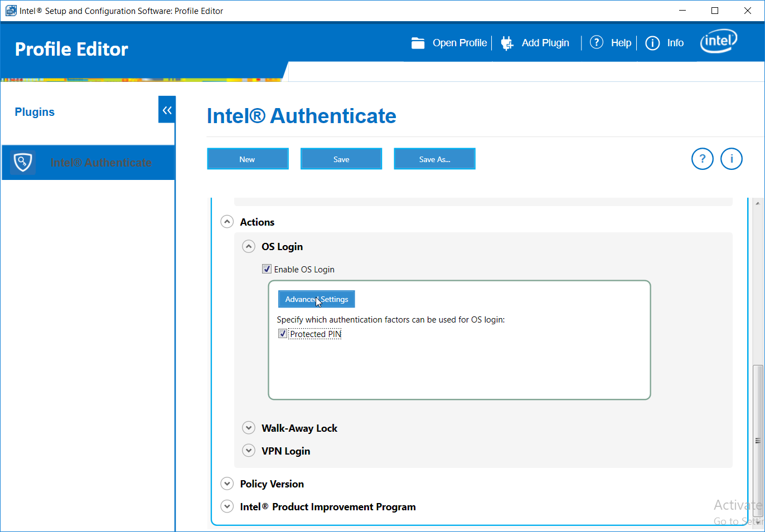
Task: Open the Help text item in header
Action: coord(621,43)
